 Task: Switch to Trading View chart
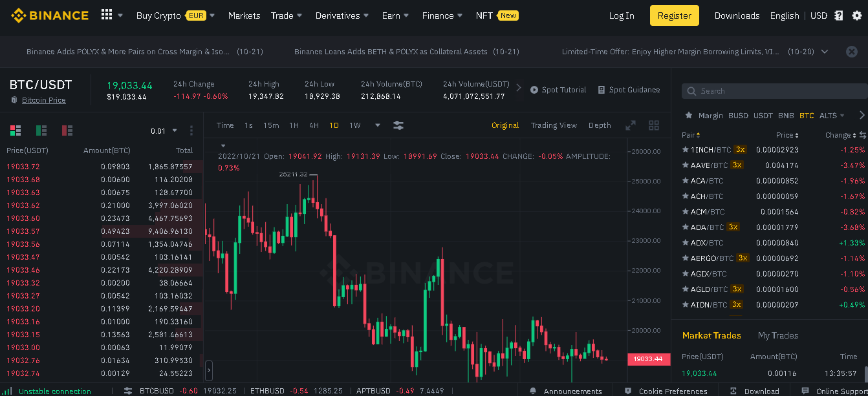click(x=554, y=125)
